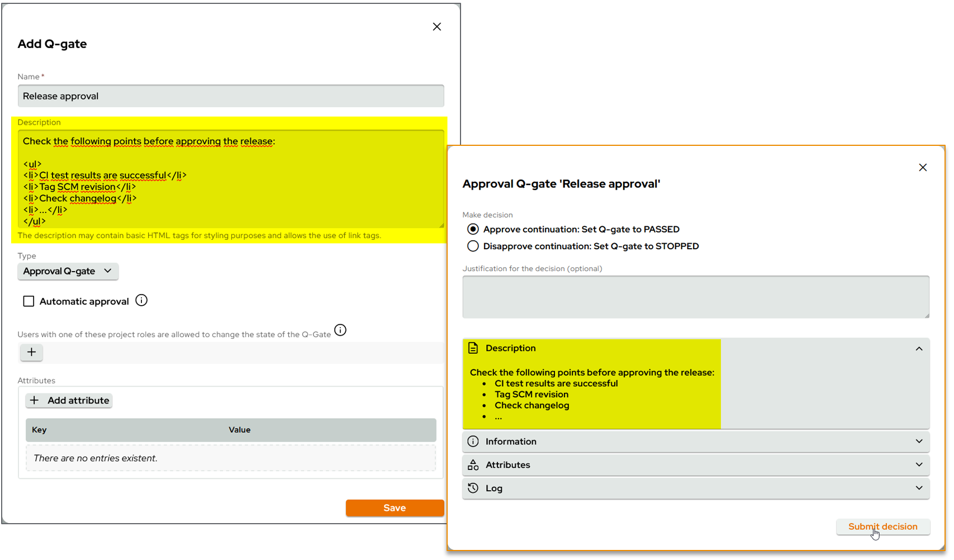This screenshot has height=560, width=954.
Task: Click the Description document icon
Action: coord(473,348)
